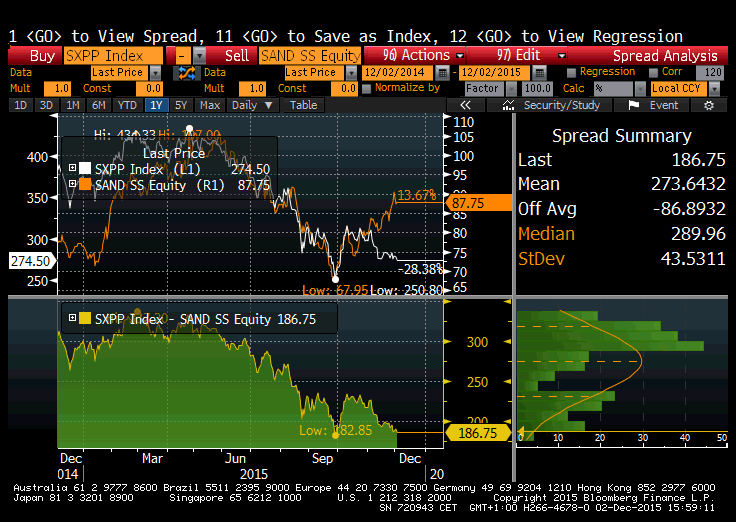Click the 274.50 left axis price marker
Screen dimensions: 736x522
tap(32, 261)
